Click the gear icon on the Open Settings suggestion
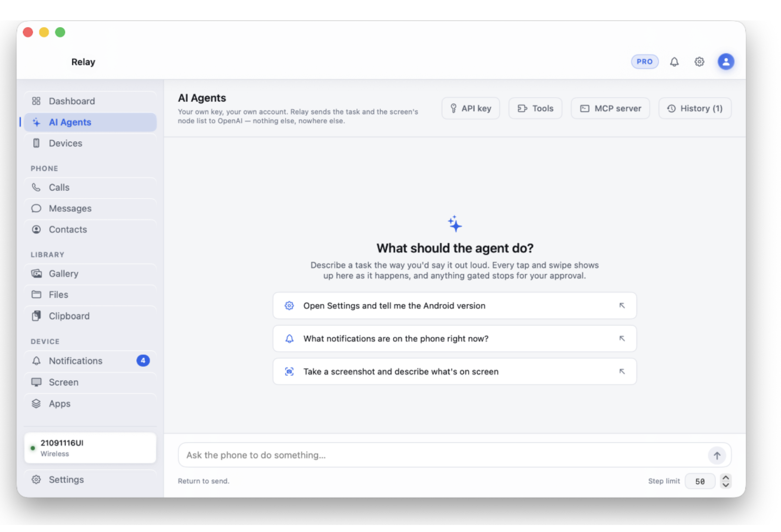The height and width of the screenshot is (532, 781). coord(289,306)
